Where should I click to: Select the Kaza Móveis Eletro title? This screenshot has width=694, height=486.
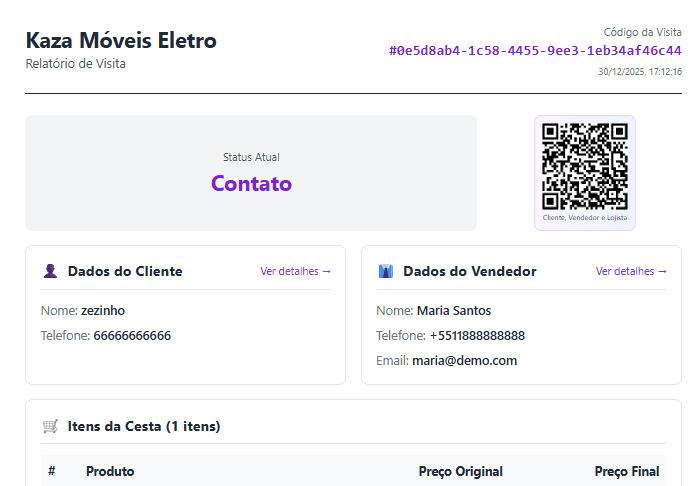point(121,41)
